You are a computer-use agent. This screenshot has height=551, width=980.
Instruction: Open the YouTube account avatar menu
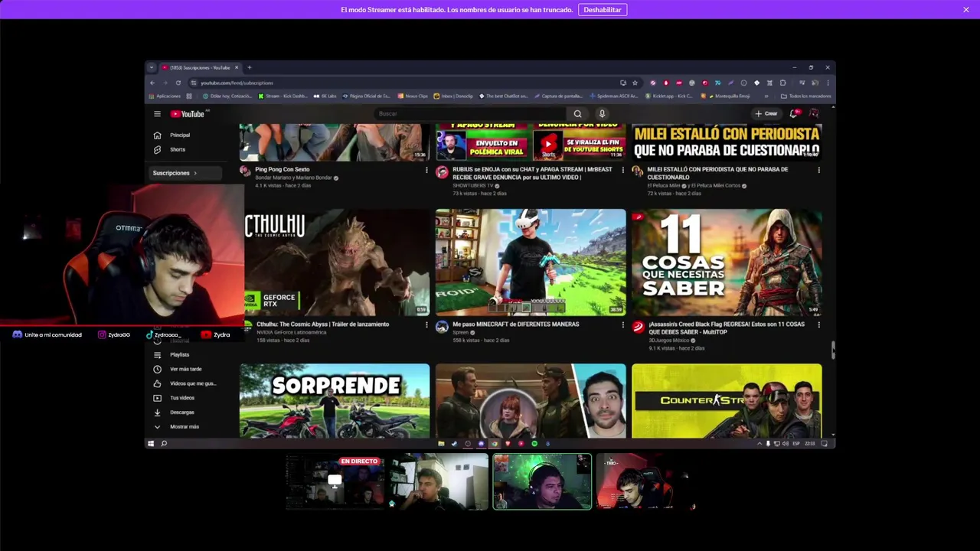pos(814,114)
